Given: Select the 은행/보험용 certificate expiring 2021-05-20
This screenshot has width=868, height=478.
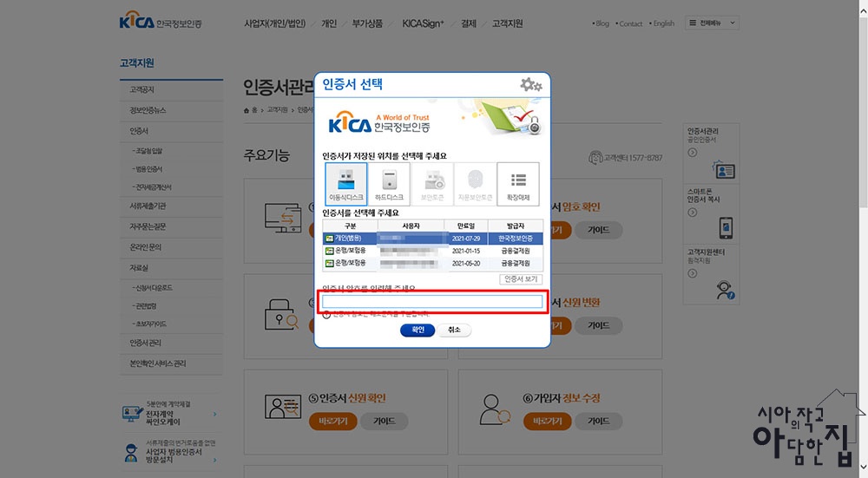Looking at the screenshot, I should tap(432, 264).
